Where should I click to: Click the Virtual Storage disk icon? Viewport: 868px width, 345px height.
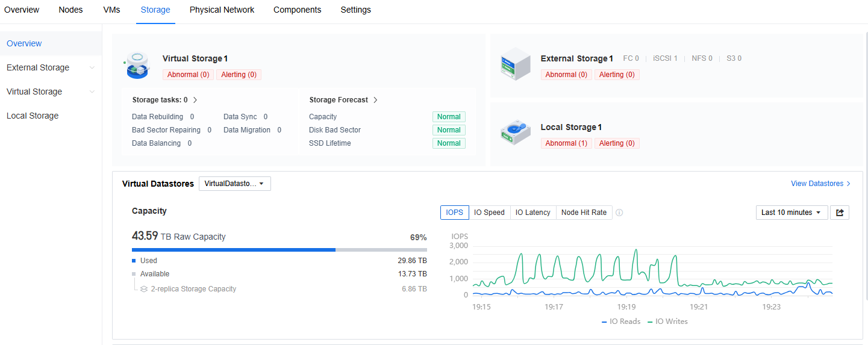136,65
